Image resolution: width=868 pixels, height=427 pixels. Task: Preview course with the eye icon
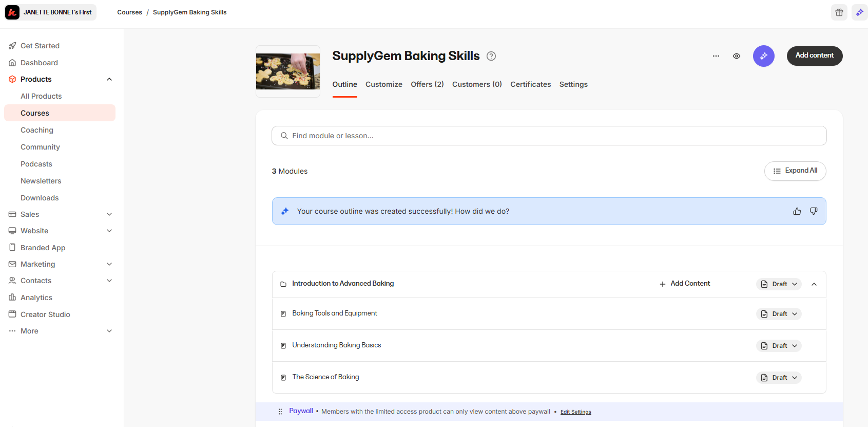[736, 56]
